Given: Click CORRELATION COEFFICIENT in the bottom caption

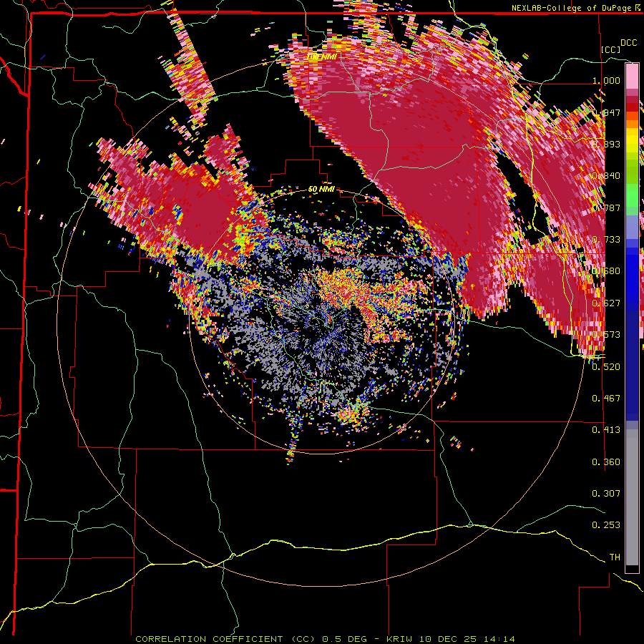Looking at the screenshot, I should (x=209, y=639).
